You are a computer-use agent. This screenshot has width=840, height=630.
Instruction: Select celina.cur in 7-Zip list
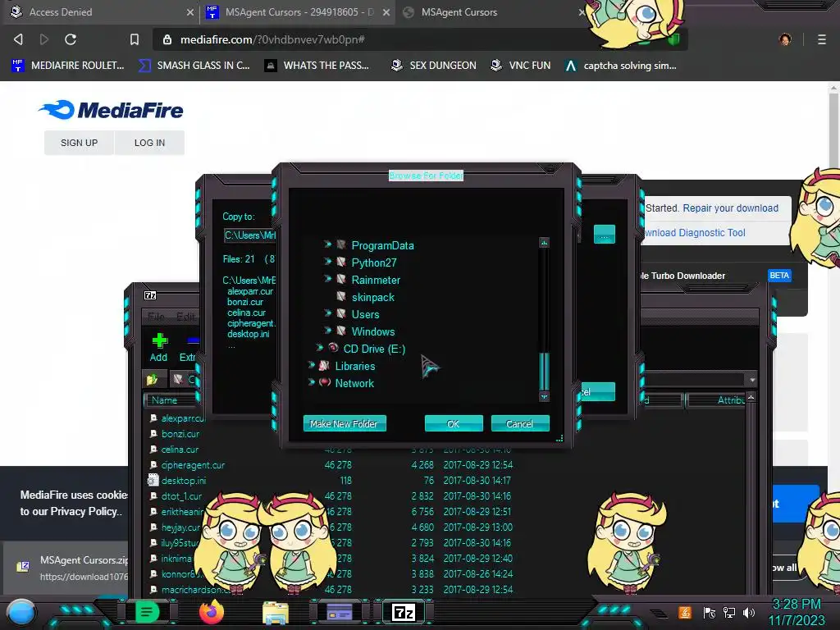(180, 449)
